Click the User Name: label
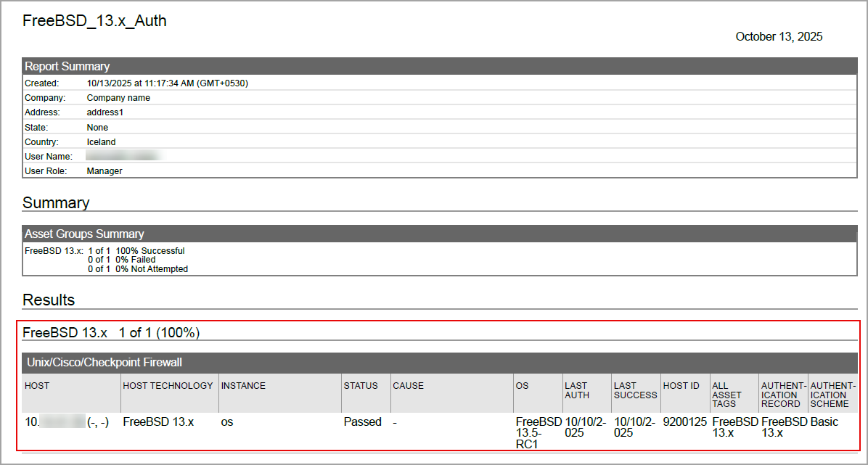The image size is (868, 465). point(49,157)
